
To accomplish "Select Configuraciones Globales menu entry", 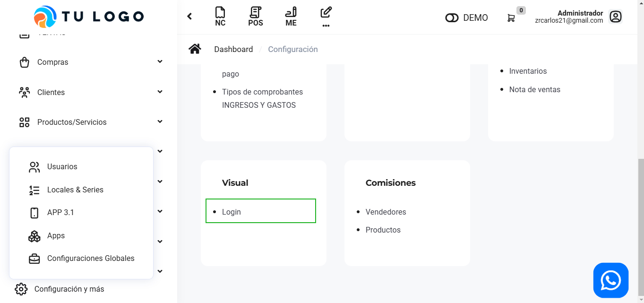I will click(x=90, y=259).
